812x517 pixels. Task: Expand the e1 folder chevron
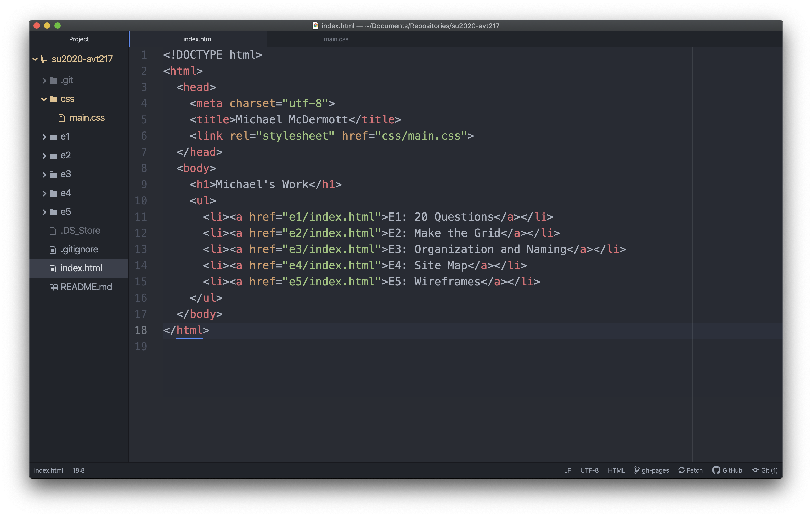(44, 137)
